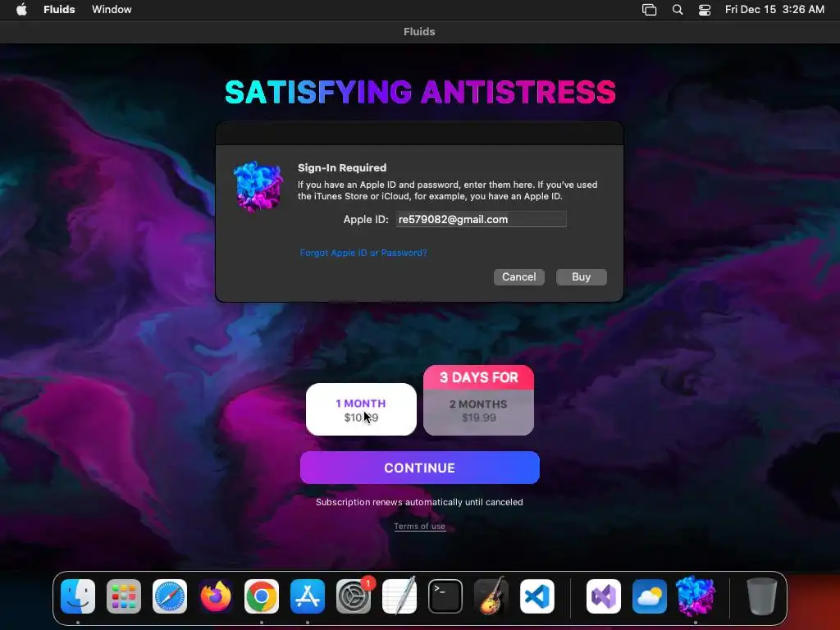Launch Safari from the dock
Viewport: 840px width, 630px height.
(x=170, y=596)
